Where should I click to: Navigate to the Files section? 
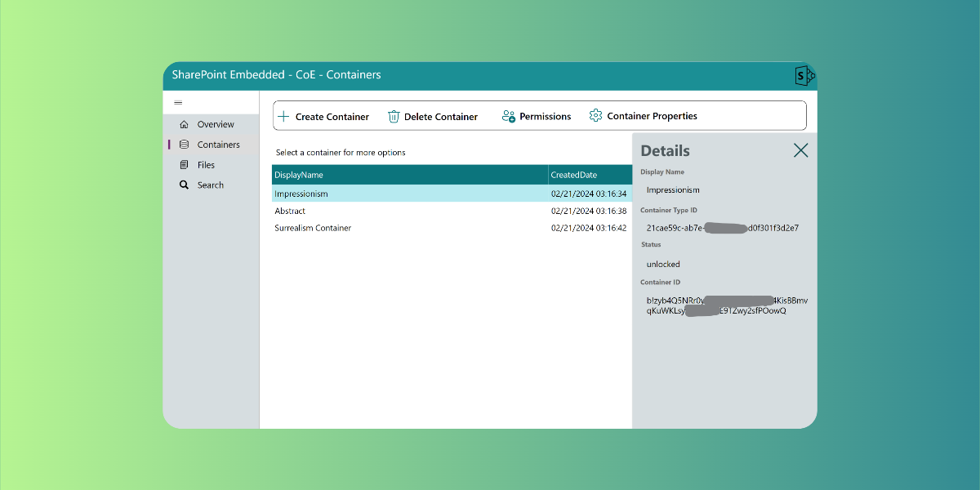(207, 164)
